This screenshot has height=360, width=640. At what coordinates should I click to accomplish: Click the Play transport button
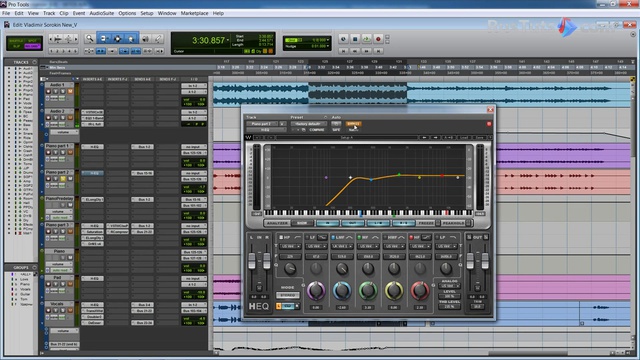[x=366, y=39]
